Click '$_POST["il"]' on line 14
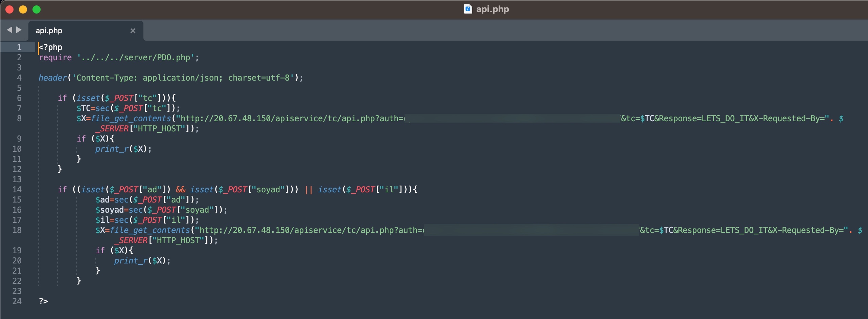868x319 pixels. [375, 190]
